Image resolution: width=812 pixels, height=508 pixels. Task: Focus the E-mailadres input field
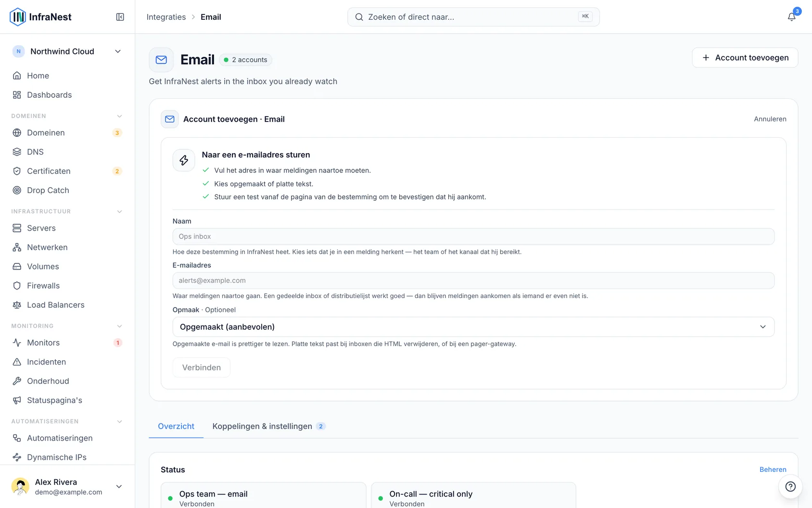coord(473,281)
